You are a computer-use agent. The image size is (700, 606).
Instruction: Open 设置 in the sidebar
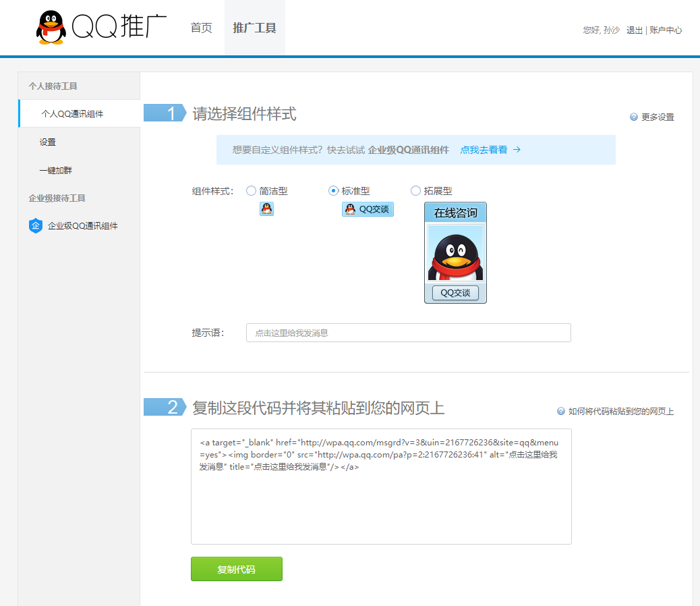coord(48,142)
